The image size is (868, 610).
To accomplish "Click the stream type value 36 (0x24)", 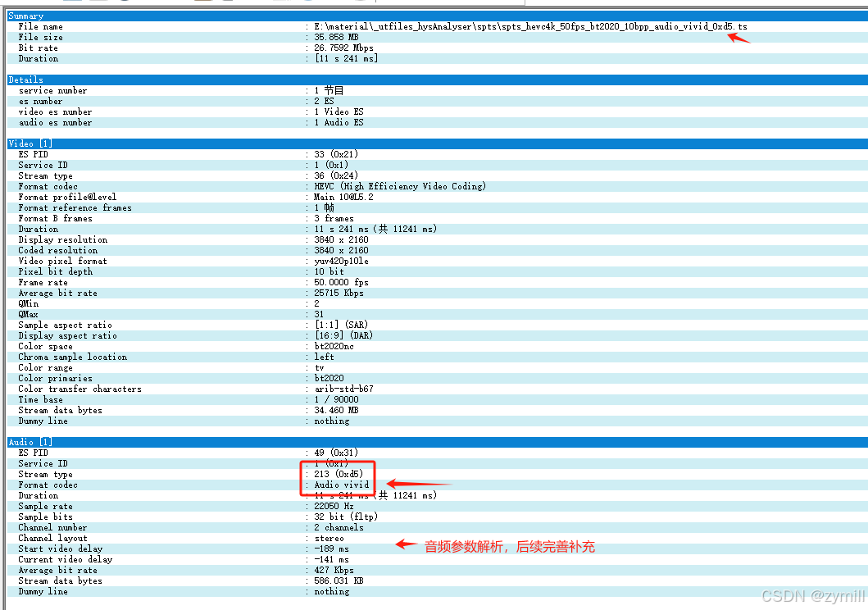I will pos(336,175).
